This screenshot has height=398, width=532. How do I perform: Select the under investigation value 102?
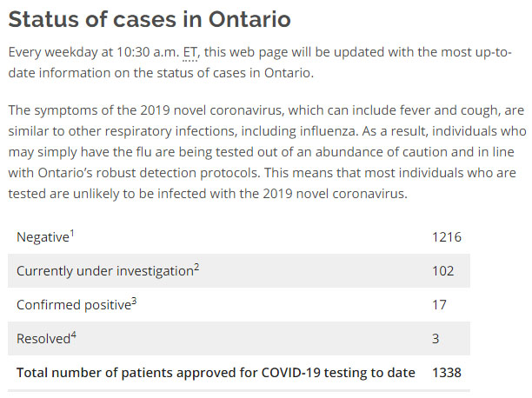(x=442, y=271)
